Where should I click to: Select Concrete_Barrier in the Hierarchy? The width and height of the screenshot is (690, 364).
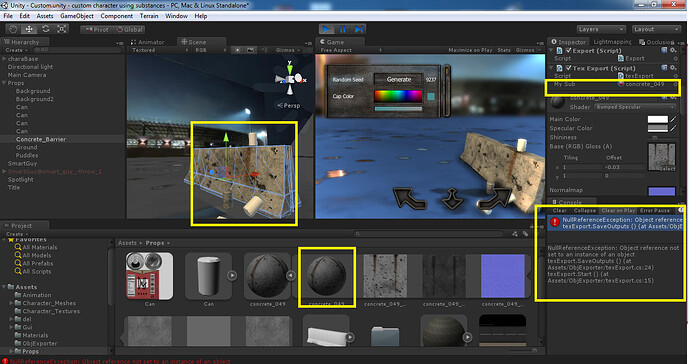(41, 139)
